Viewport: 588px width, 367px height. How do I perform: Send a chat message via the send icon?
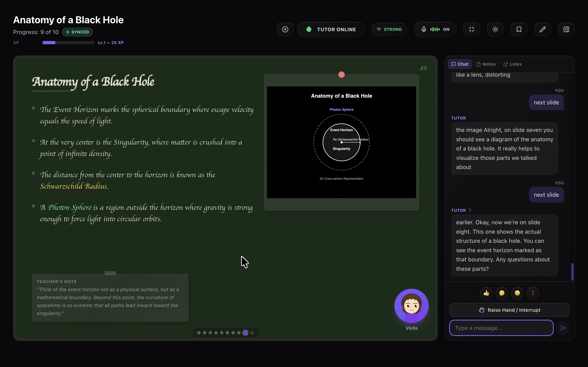(563, 328)
